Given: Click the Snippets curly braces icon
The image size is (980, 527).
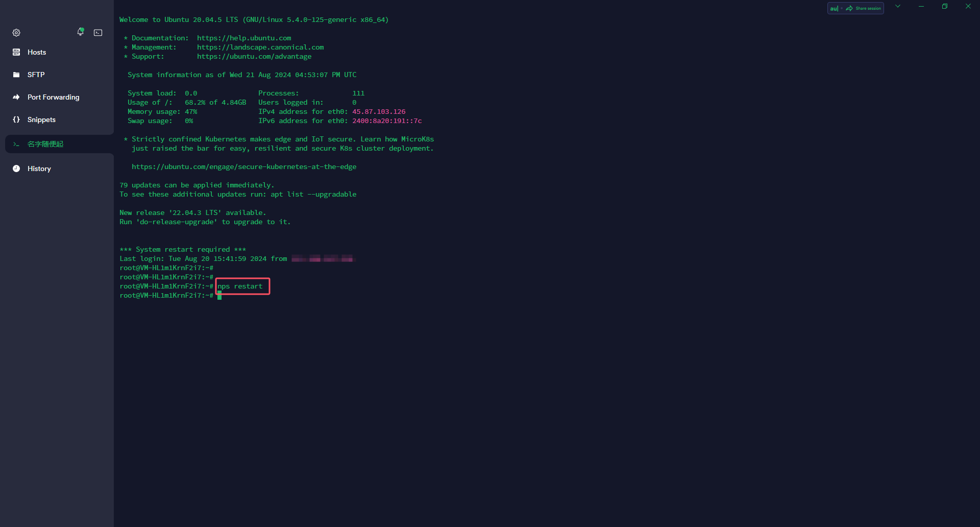Looking at the screenshot, I should point(16,119).
